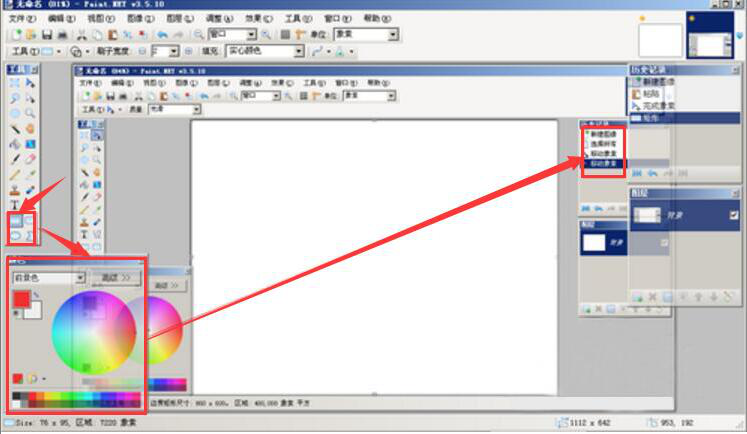Select the Text tool
Viewport: 747px width, 434px height.
click(15, 205)
